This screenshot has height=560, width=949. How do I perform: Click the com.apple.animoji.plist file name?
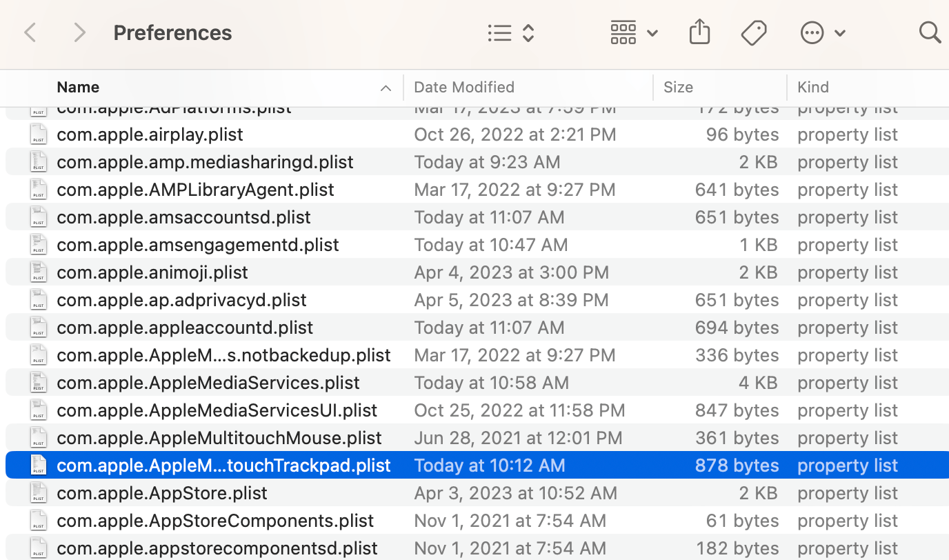coord(152,272)
